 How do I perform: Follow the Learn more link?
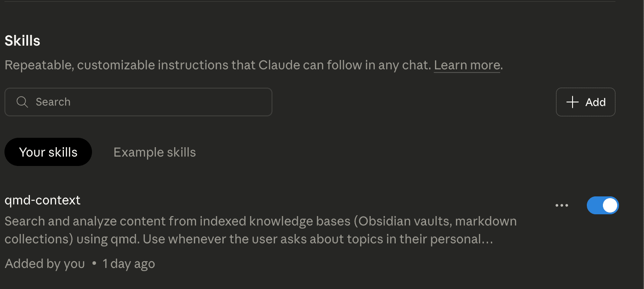(467, 65)
